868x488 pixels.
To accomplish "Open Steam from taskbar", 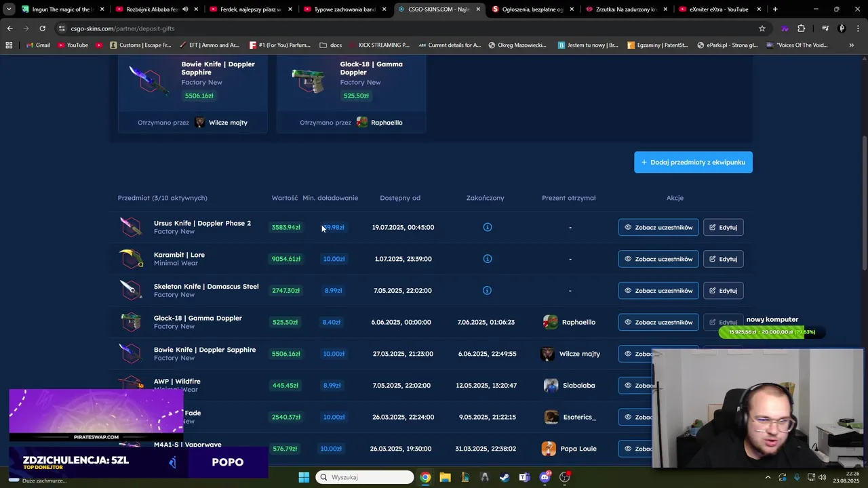I will pos(505,477).
